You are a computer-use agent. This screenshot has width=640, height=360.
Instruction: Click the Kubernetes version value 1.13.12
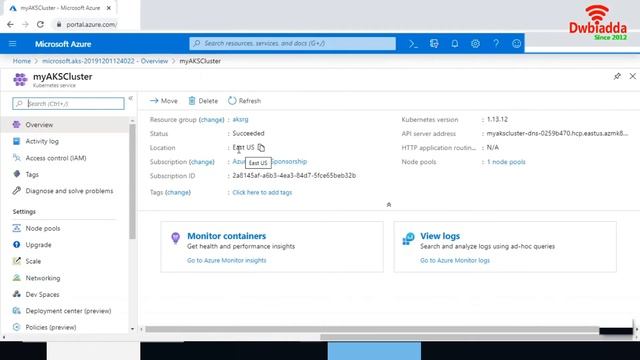[x=497, y=119]
